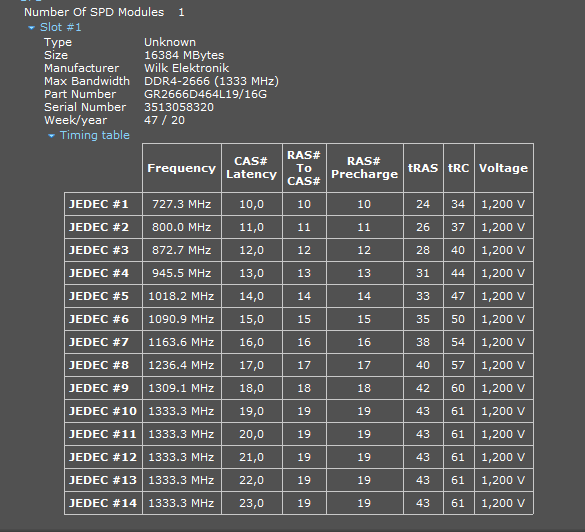This screenshot has height=532, width=585.
Task: Select the JEDEC #3 row label
Action: click(x=103, y=250)
